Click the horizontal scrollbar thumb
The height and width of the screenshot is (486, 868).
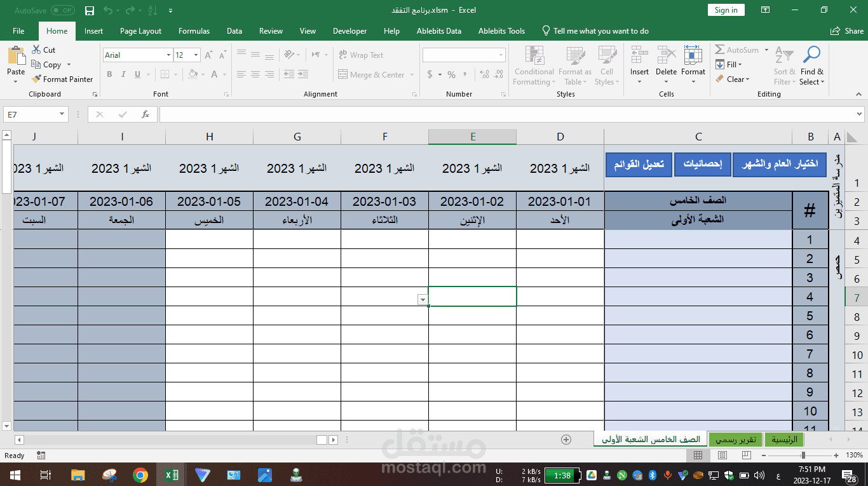(x=322, y=440)
